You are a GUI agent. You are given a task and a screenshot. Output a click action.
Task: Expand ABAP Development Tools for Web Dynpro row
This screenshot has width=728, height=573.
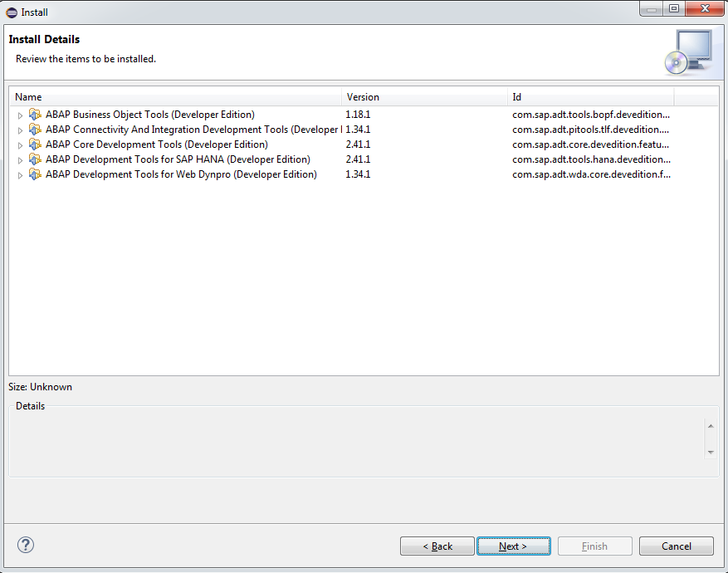click(20, 175)
